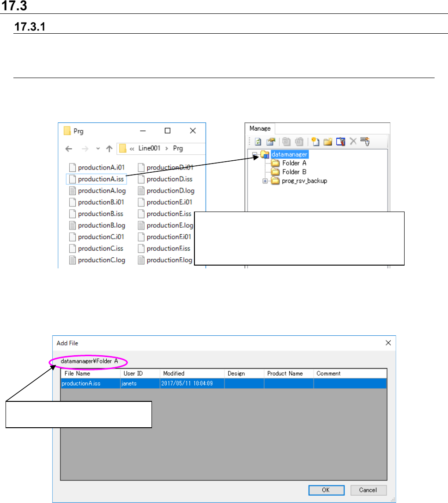Click the datamanager root folder icon

click(x=265, y=155)
